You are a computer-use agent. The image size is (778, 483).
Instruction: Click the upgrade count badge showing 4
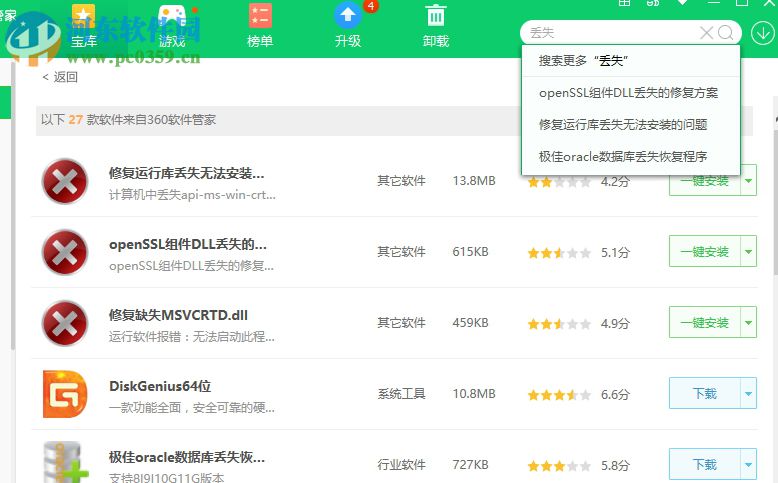tap(371, 6)
